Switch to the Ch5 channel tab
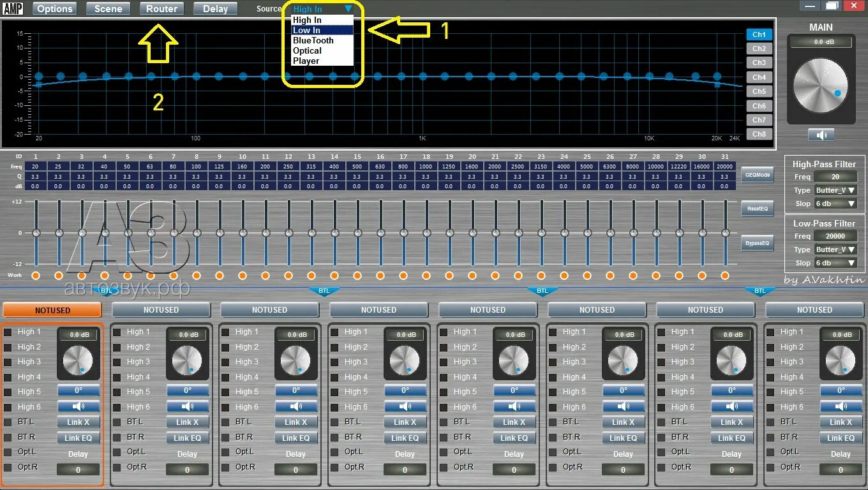This screenshot has width=868, height=490. pos(759,91)
